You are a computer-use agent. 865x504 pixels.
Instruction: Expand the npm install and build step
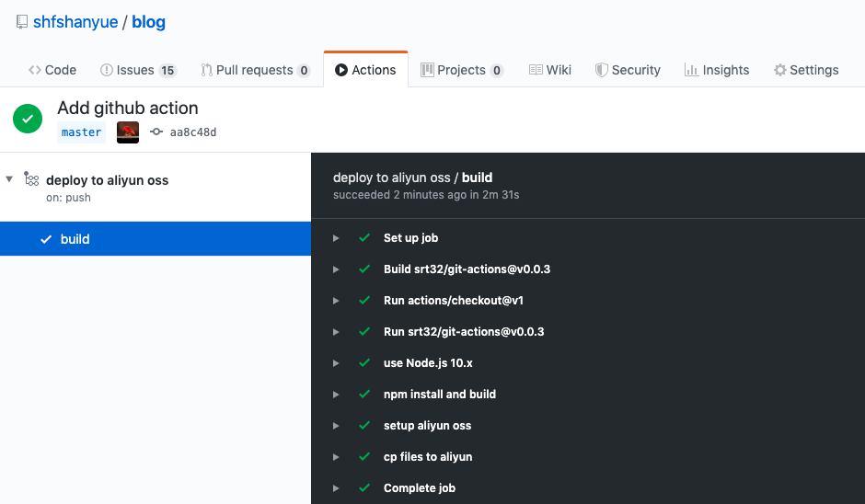coord(337,395)
